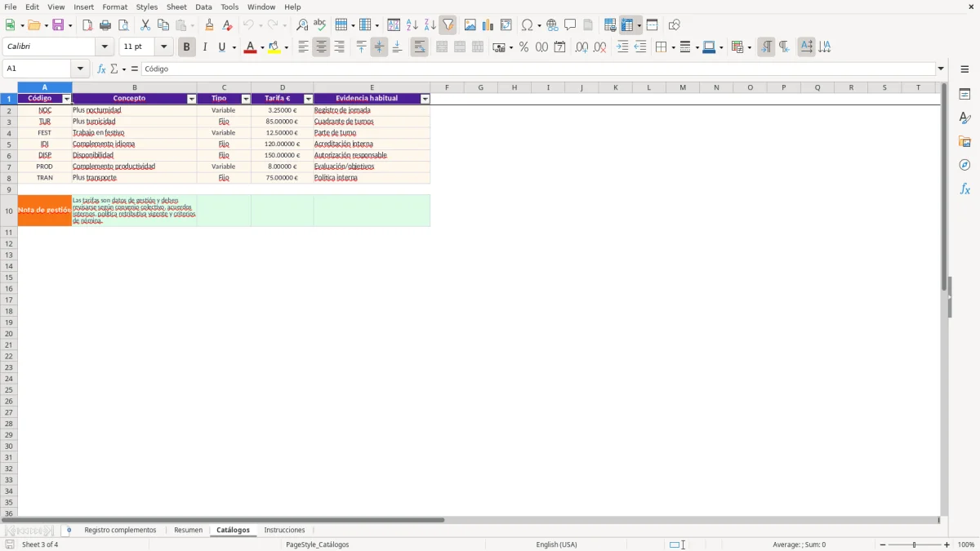
Task: Increase indent
Action: tap(622, 47)
